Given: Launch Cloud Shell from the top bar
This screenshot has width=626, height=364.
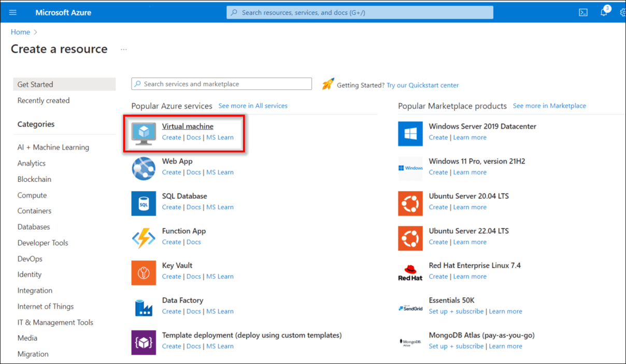Looking at the screenshot, I should [583, 12].
